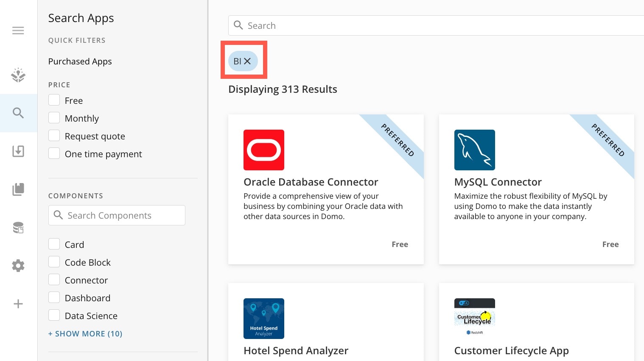The width and height of the screenshot is (644, 361).
Task: Open the hamburger menu icon
Action: pos(18,31)
